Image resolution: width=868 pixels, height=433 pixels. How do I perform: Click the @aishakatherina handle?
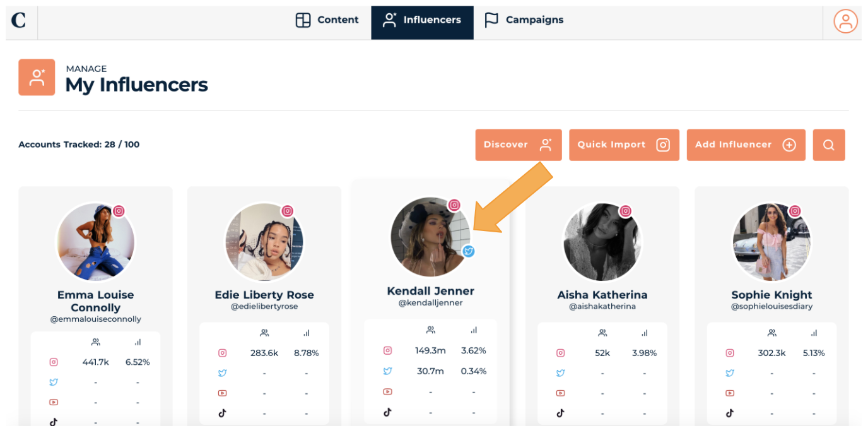click(602, 306)
